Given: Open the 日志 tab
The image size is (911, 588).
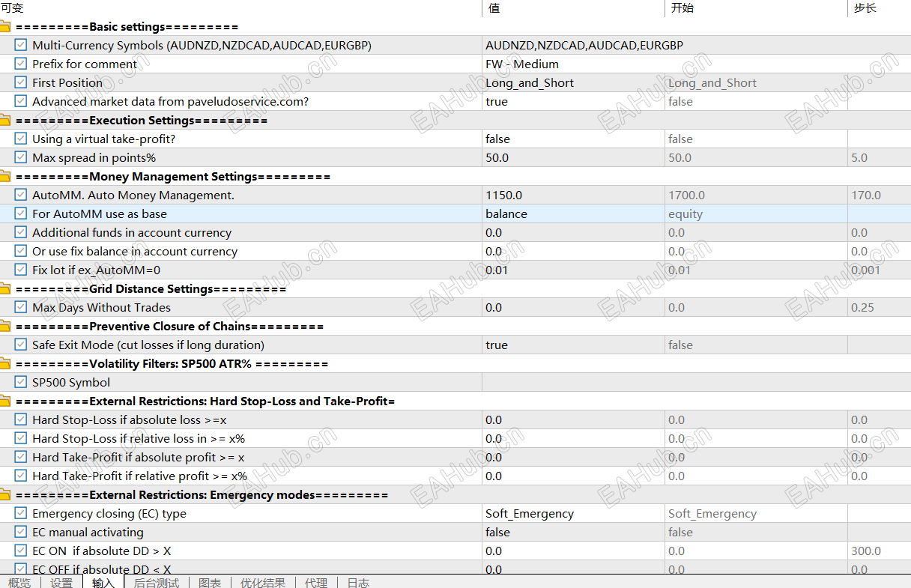Looking at the screenshot, I should pos(359,582).
